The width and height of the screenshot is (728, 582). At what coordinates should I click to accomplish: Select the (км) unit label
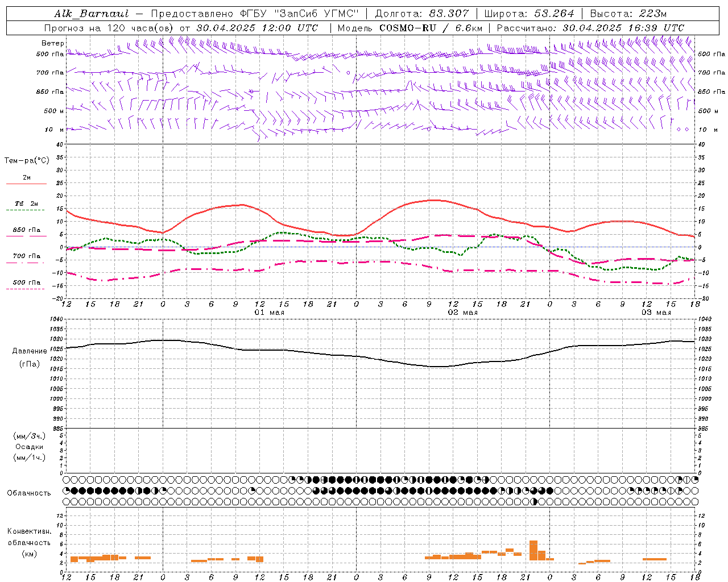click(x=30, y=554)
